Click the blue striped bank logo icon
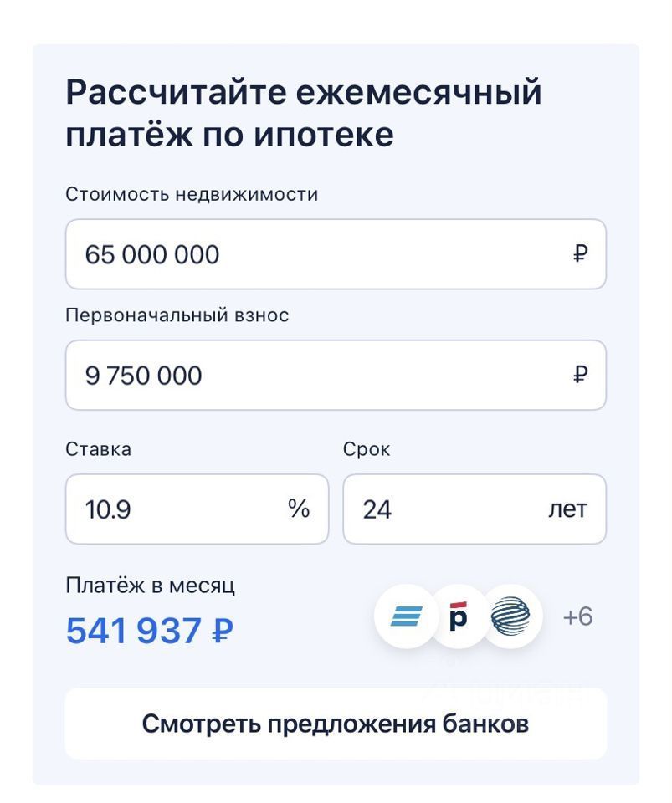Screen dimensions: 672x803 [407, 616]
